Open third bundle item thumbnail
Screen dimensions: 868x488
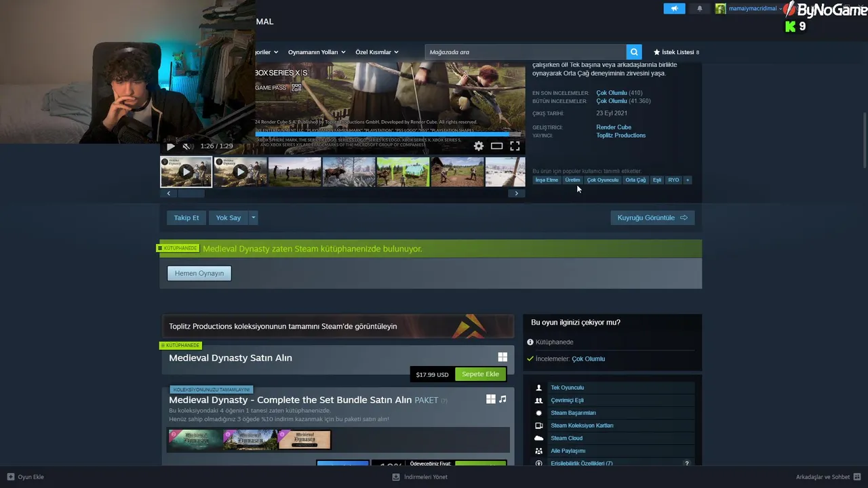point(304,439)
